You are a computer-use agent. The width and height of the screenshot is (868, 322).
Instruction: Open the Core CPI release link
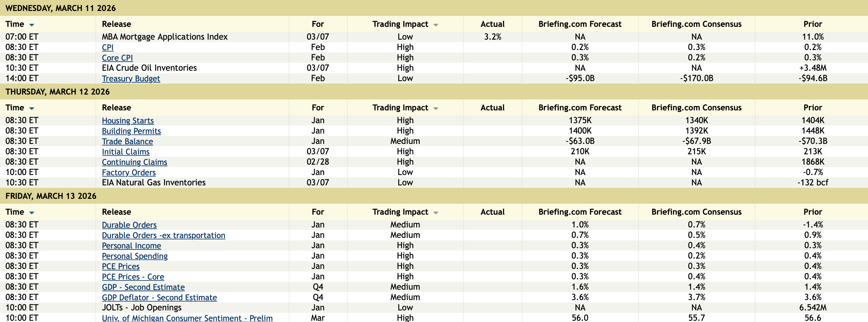(x=117, y=58)
